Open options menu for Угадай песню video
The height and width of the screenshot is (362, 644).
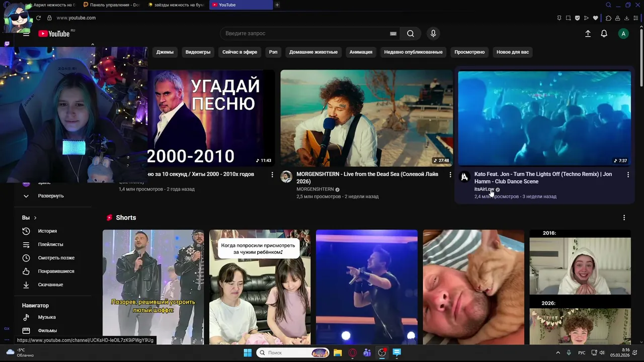272,174
